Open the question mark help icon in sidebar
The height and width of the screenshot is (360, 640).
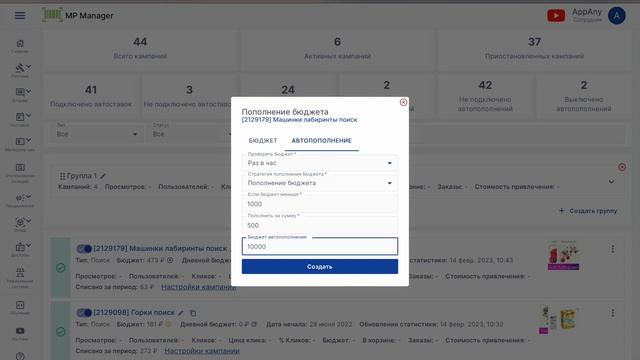(20, 356)
